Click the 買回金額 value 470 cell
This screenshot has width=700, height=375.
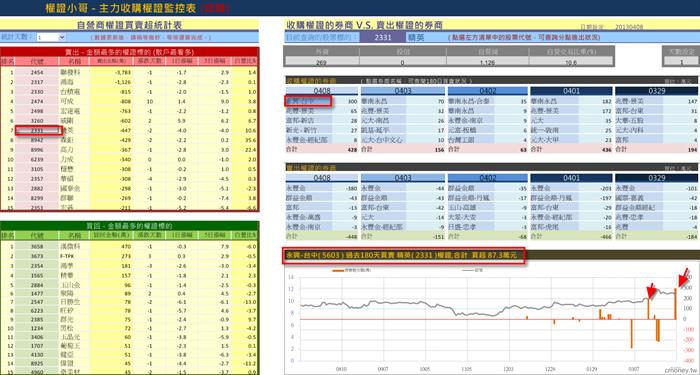(112, 246)
